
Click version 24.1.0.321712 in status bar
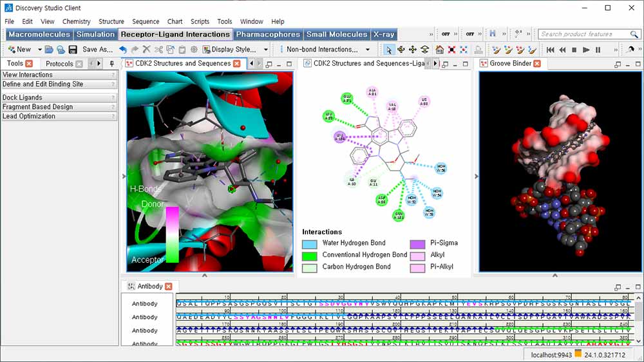[x=605, y=355]
